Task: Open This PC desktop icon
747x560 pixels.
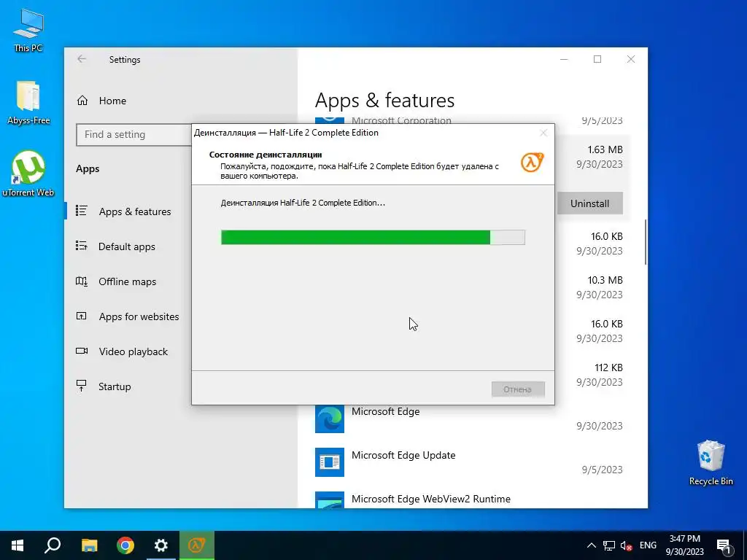Action: 28,31
